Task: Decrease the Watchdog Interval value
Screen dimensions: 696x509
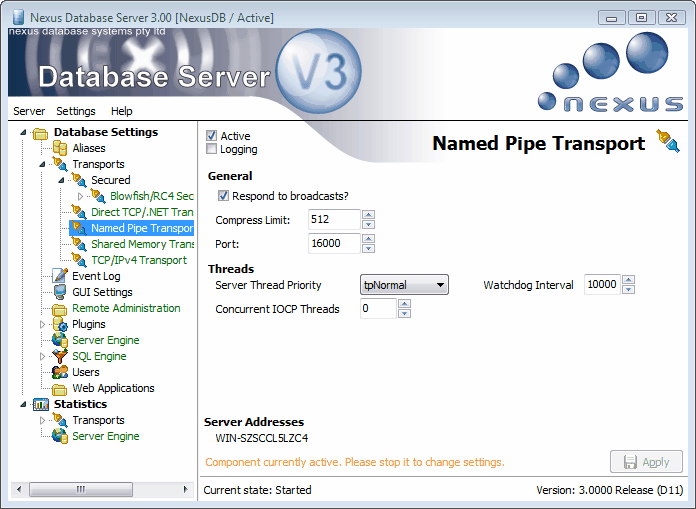Action: (629, 289)
